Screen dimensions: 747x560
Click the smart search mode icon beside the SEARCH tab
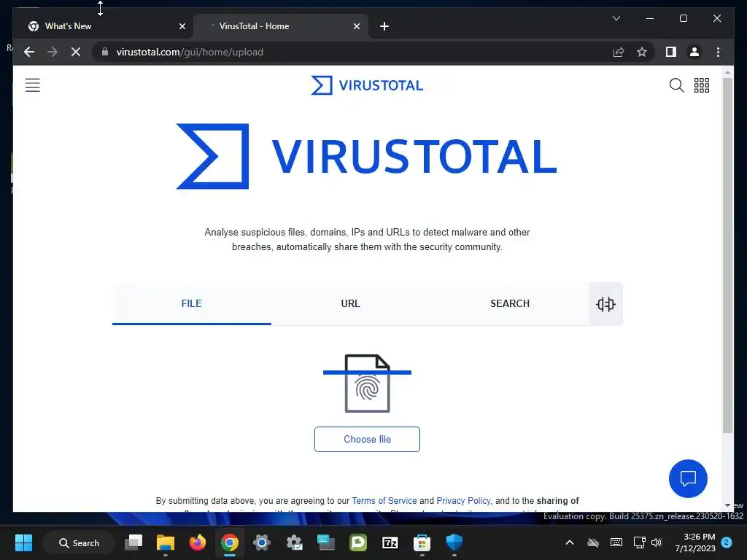605,304
